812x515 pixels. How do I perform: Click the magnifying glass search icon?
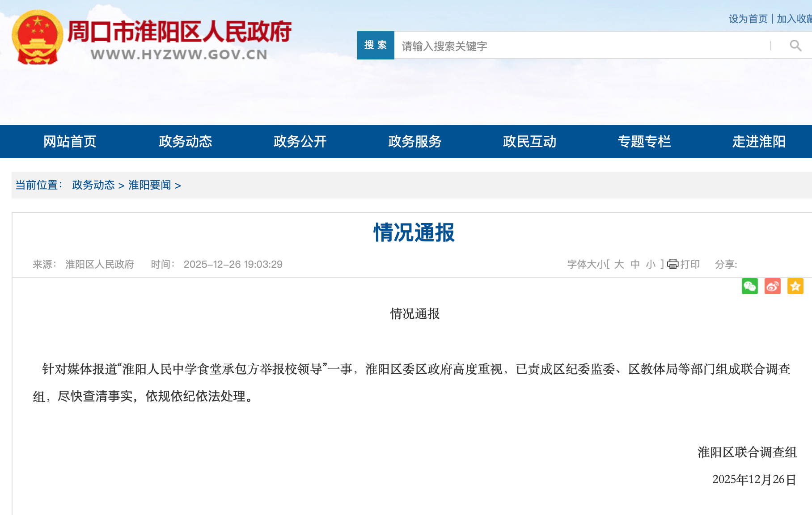[795, 46]
